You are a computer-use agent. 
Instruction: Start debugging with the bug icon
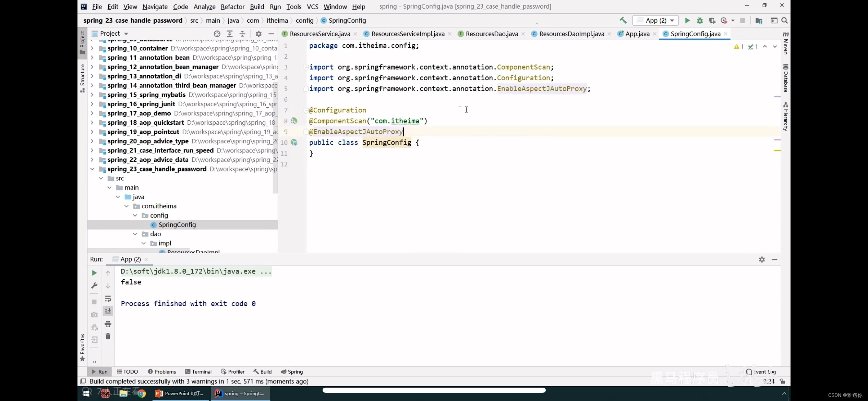pyautogui.click(x=700, y=21)
